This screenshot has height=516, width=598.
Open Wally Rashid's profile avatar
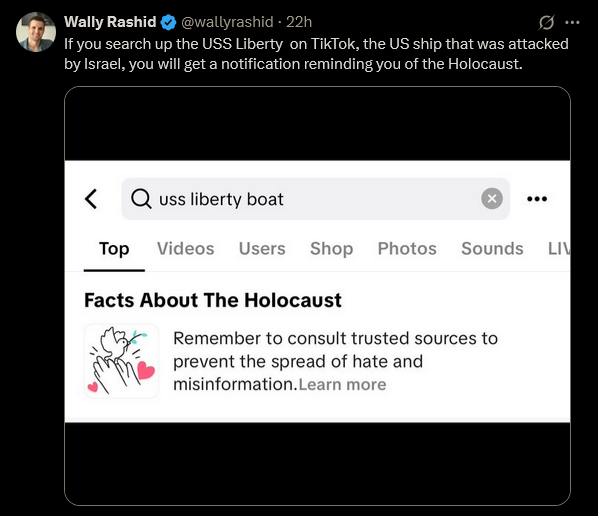pos(36,32)
